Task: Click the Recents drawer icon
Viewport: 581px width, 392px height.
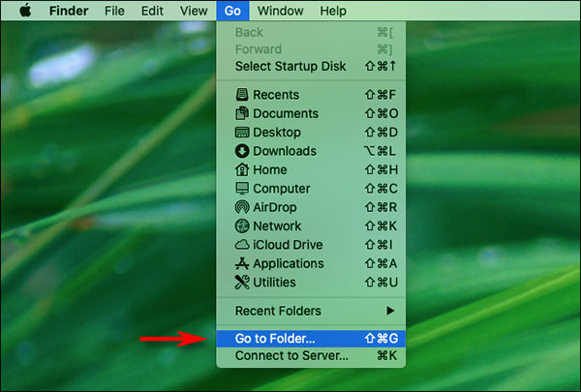Action: tap(242, 95)
